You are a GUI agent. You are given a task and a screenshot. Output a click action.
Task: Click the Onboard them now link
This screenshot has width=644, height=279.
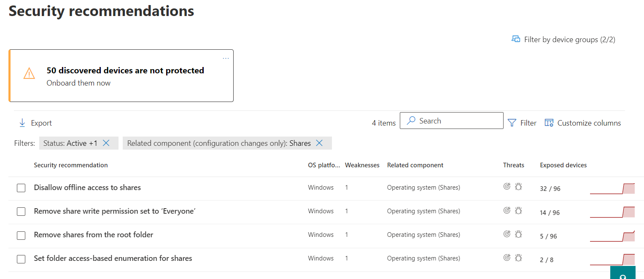coord(78,83)
